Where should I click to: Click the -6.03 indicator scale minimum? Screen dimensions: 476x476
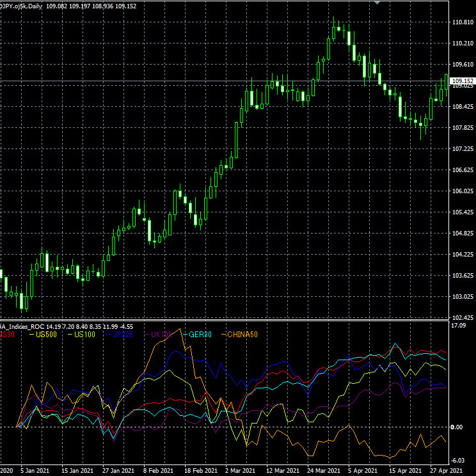coord(458,461)
